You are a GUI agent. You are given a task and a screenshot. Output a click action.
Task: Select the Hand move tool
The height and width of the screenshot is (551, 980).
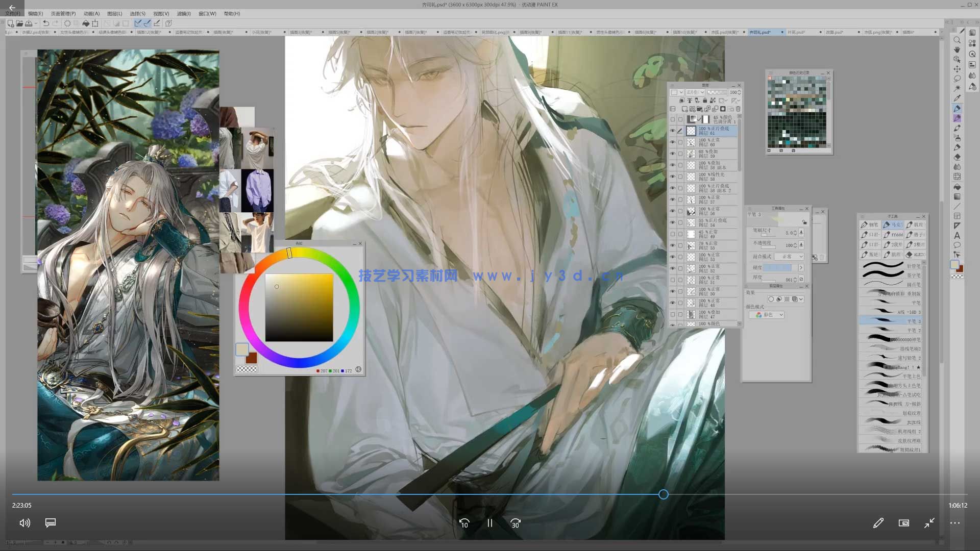click(957, 49)
